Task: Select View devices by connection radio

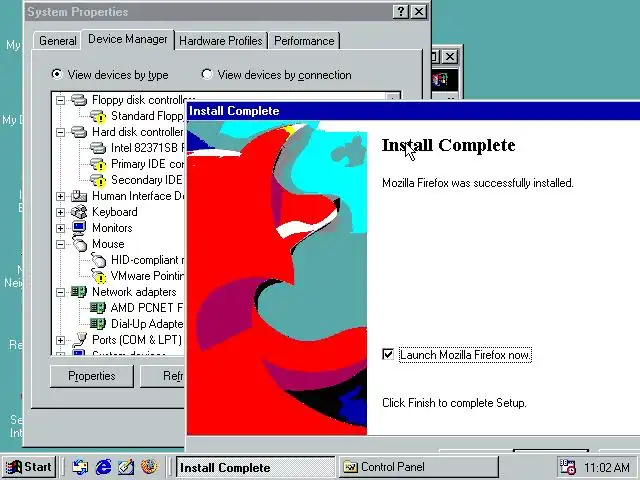Action: (207, 74)
